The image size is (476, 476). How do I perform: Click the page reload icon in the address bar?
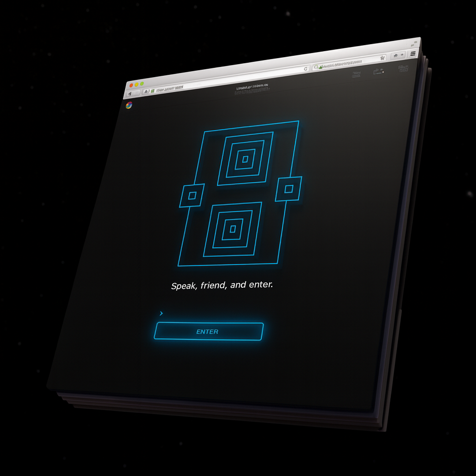pyautogui.click(x=306, y=68)
